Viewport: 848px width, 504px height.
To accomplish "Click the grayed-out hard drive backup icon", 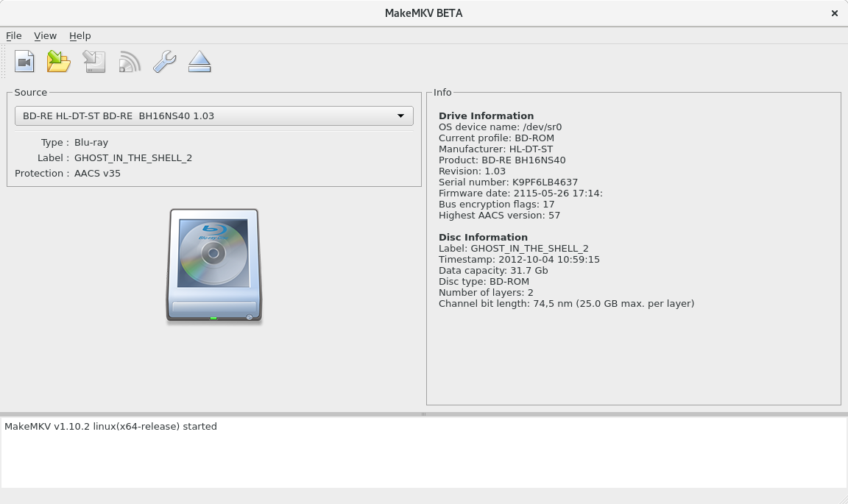I will pyautogui.click(x=94, y=62).
